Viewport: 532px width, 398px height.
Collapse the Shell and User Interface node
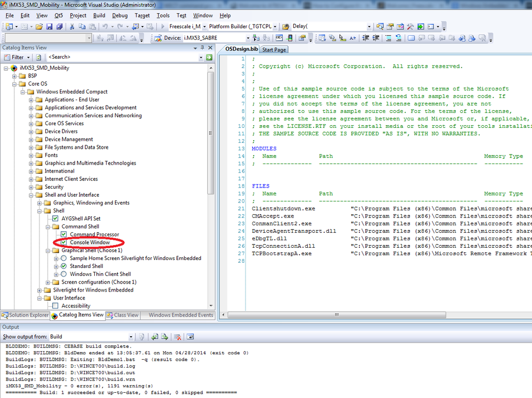tap(31, 195)
